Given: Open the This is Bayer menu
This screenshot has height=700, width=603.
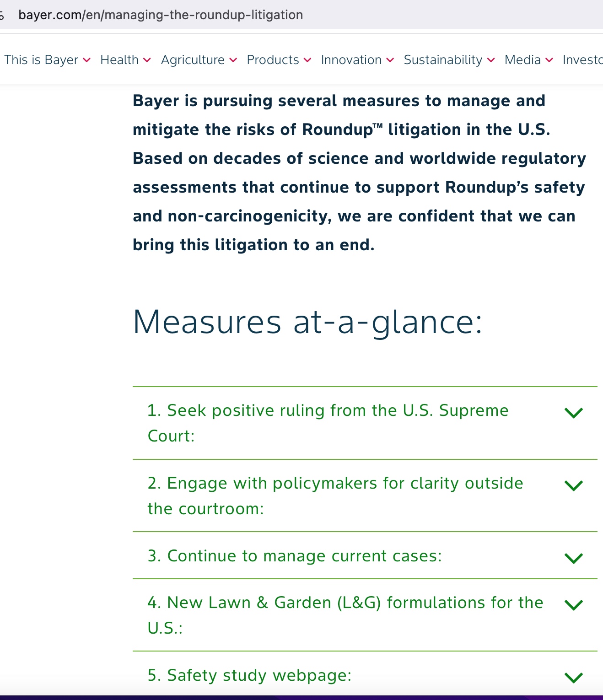Looking at the screenshot, I should pos(41,60).
